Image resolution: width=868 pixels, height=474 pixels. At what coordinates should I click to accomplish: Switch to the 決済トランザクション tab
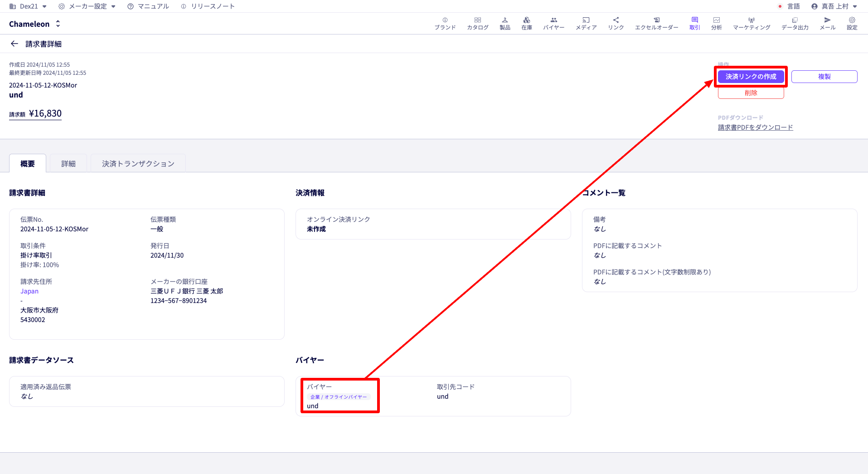[138, 163]
